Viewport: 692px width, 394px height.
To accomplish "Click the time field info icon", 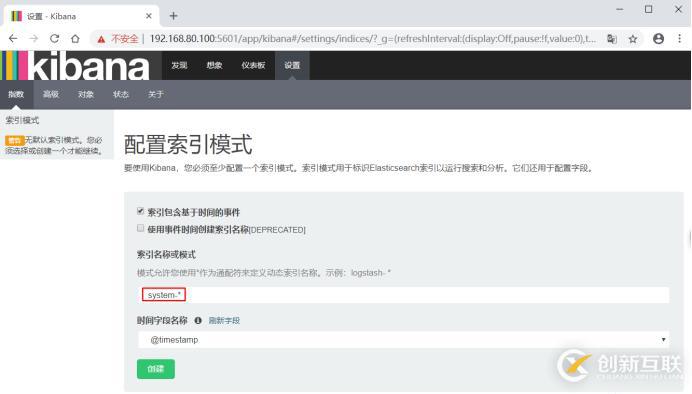I will point(198,320).
